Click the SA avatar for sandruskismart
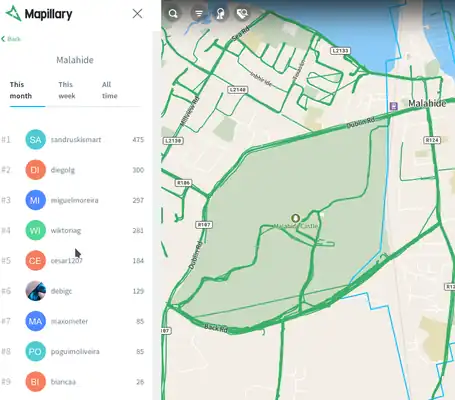Image resolution: width=455 pixels, height=400 pixels. [x=35, y=140]
